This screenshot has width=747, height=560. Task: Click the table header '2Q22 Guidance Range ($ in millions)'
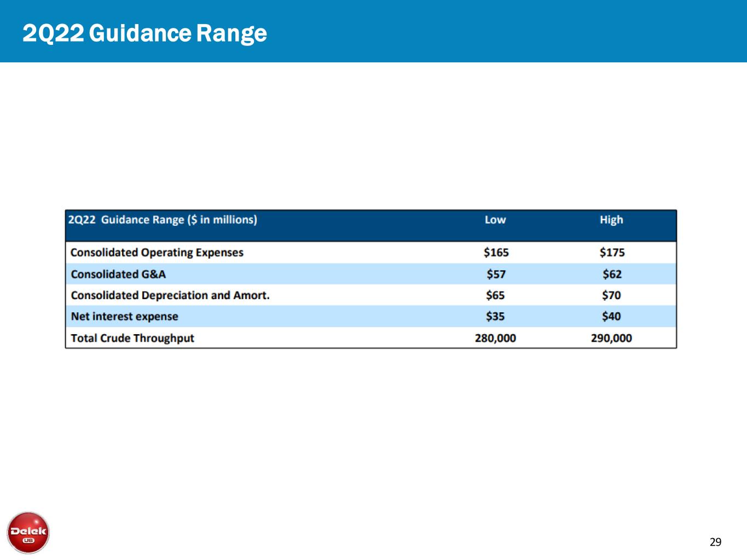click(163, 220)
